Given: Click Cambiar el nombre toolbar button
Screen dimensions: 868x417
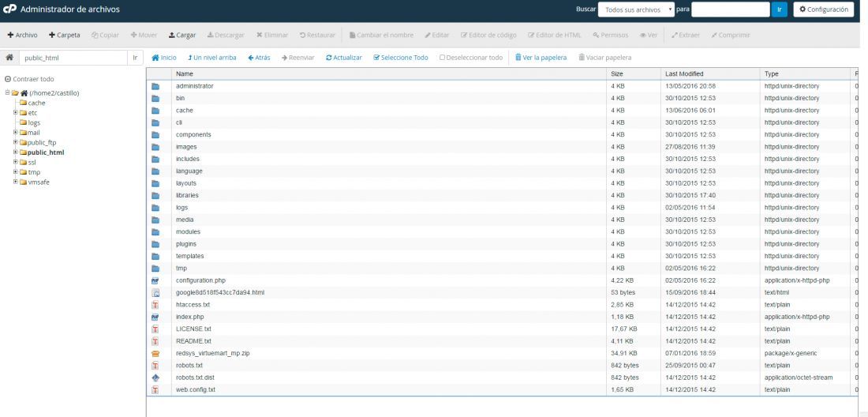Looking at the screenshot, I should (x=381, y=35).
